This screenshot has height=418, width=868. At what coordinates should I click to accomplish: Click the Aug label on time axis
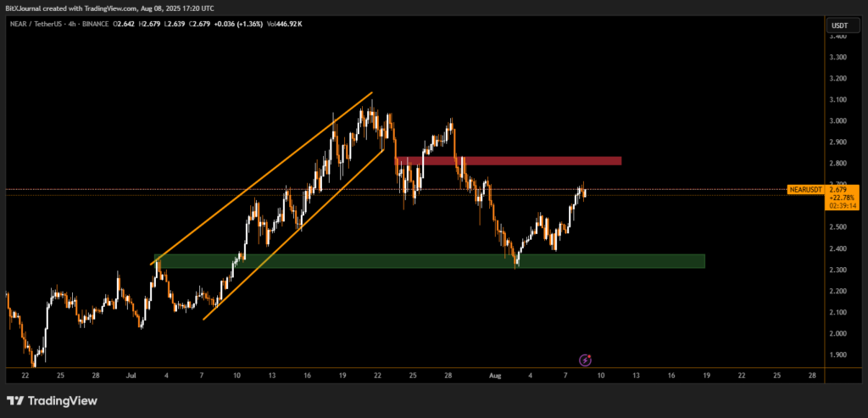tap(494, 375)
